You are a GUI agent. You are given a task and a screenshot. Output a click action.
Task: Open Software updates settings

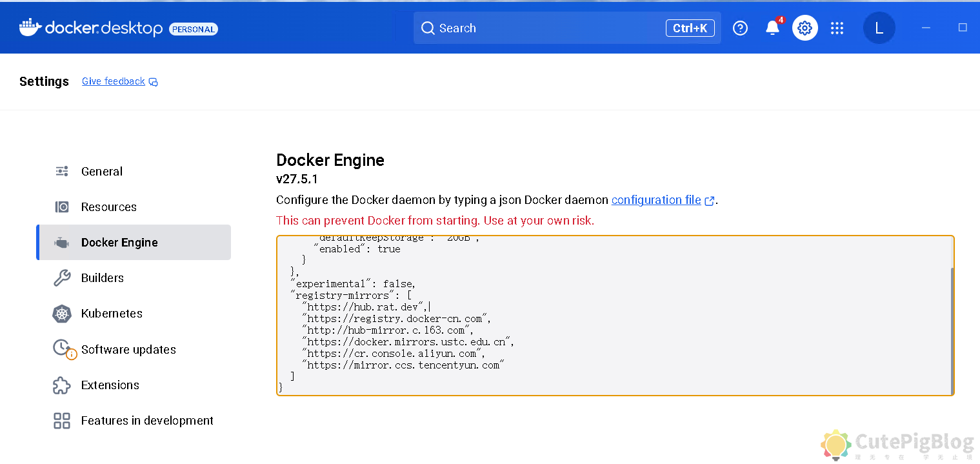tap(128, 350)
